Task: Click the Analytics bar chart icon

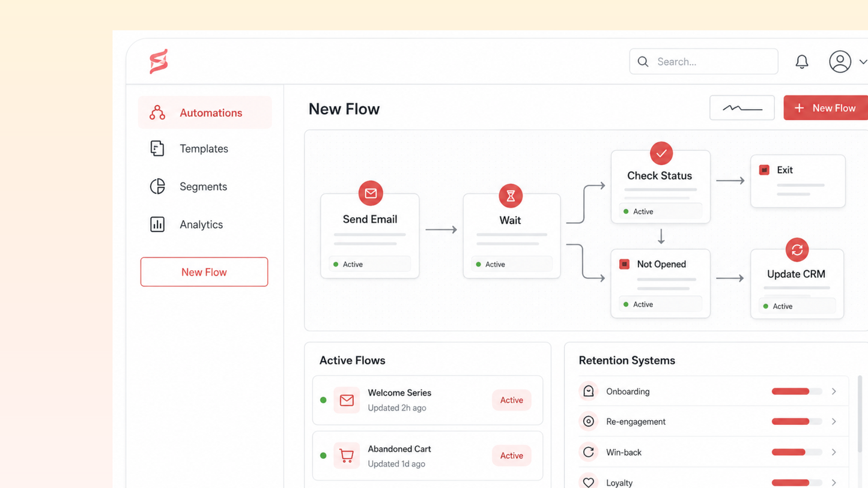Action: (x=157, y=224)
